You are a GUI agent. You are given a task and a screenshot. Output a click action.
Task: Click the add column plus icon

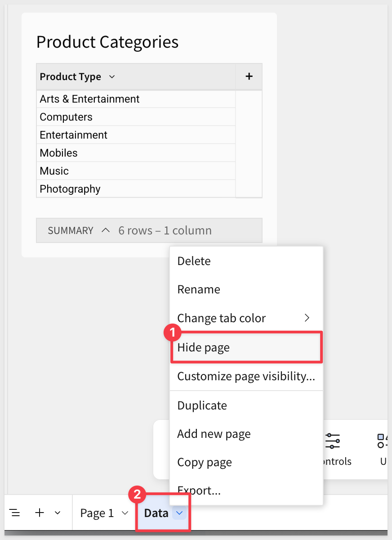[x=249, y=76]
